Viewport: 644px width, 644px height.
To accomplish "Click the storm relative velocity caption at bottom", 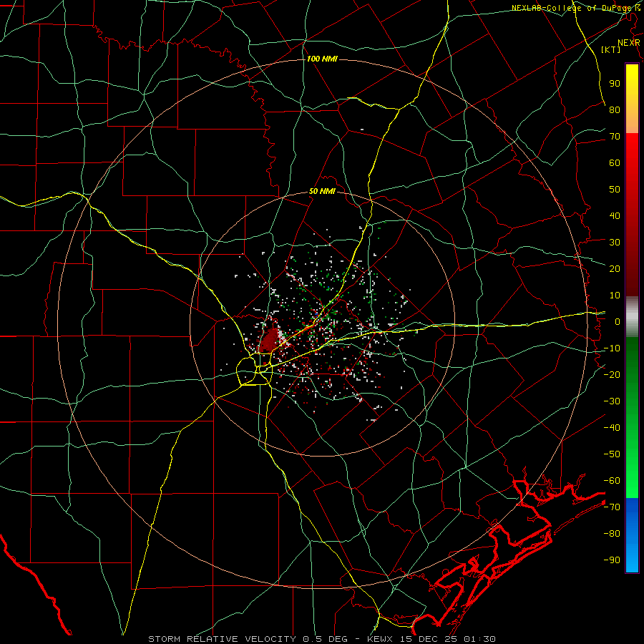I will [x=322, y=639].
